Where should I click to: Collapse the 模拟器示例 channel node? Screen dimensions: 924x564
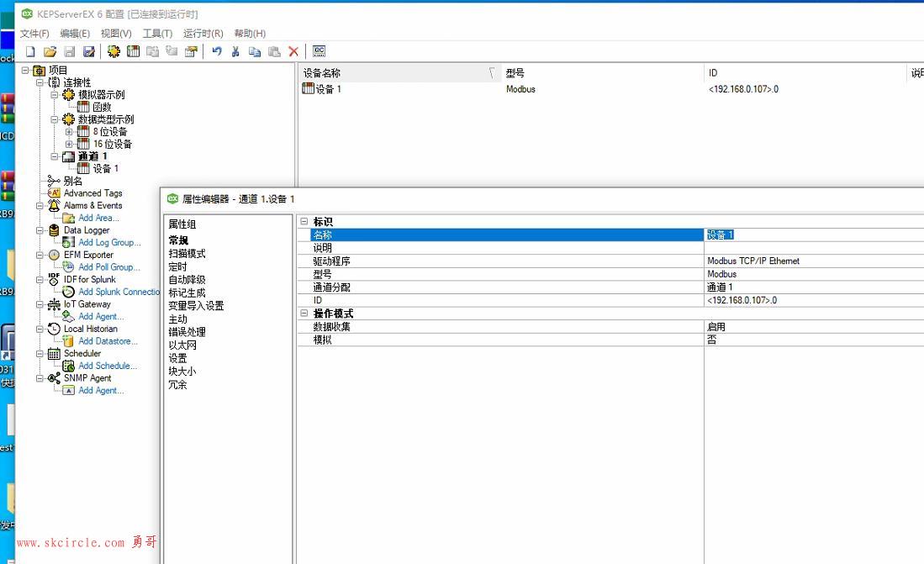[x=54, y=95]
